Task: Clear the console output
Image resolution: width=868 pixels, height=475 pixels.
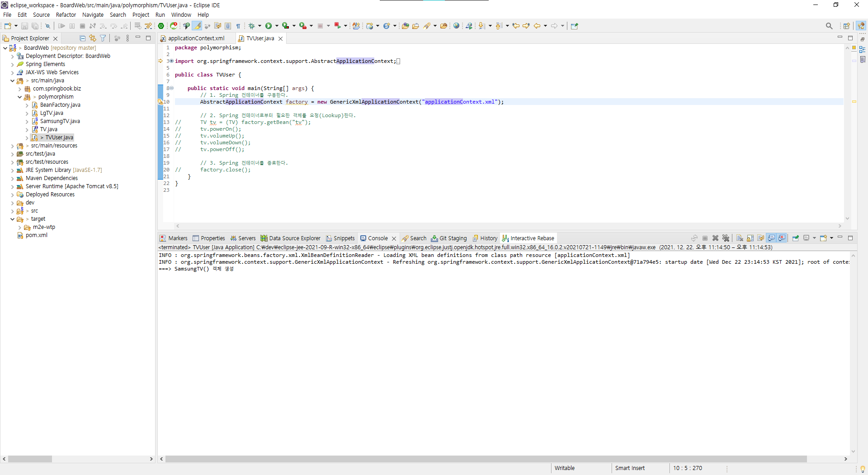Action: pos(740,238)
